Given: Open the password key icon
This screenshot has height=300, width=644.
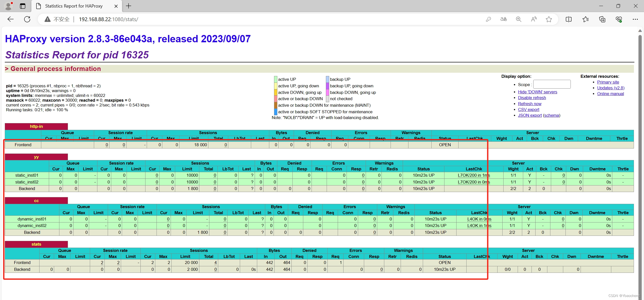Looking at the screenshot, I should coord(488,19).
